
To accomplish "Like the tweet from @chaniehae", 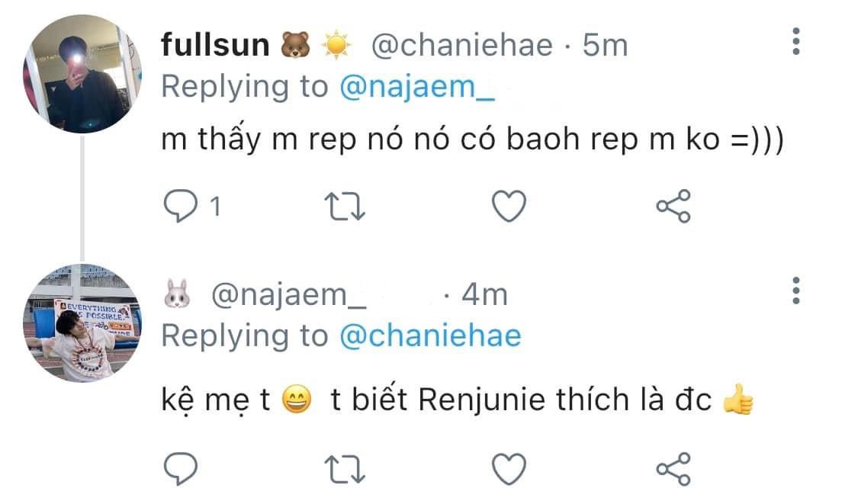I will (508, 206).
